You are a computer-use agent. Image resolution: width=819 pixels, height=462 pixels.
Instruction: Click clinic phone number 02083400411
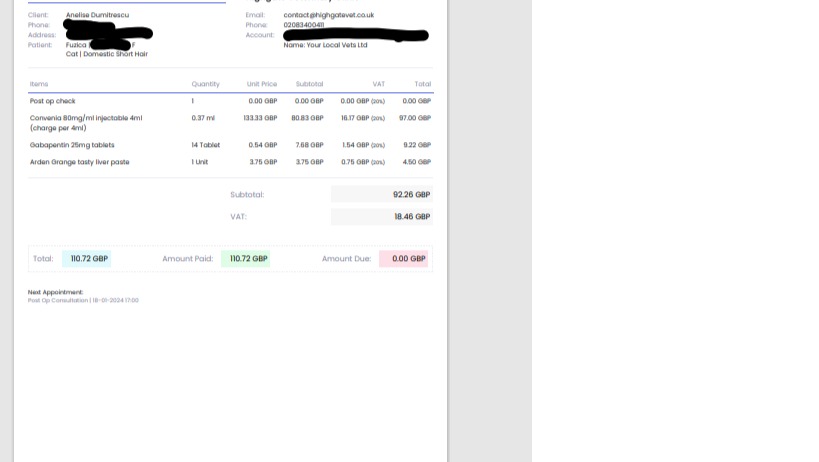coord(303,25)
